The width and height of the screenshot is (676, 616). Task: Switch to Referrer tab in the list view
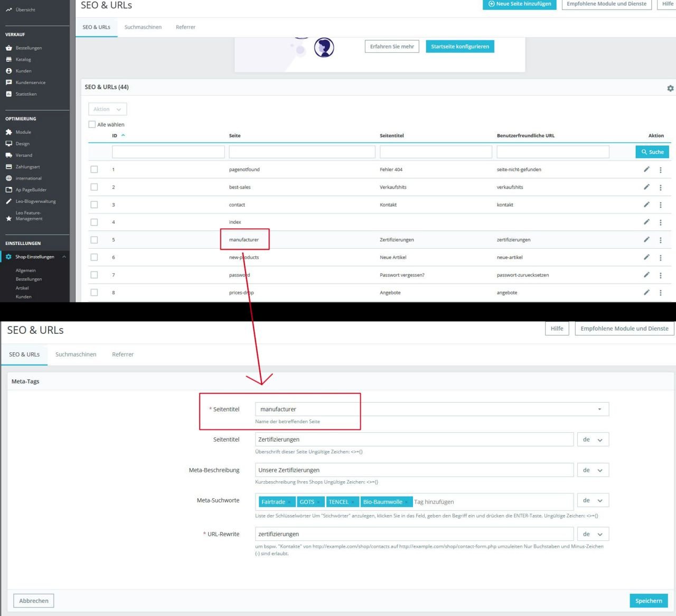185,27
